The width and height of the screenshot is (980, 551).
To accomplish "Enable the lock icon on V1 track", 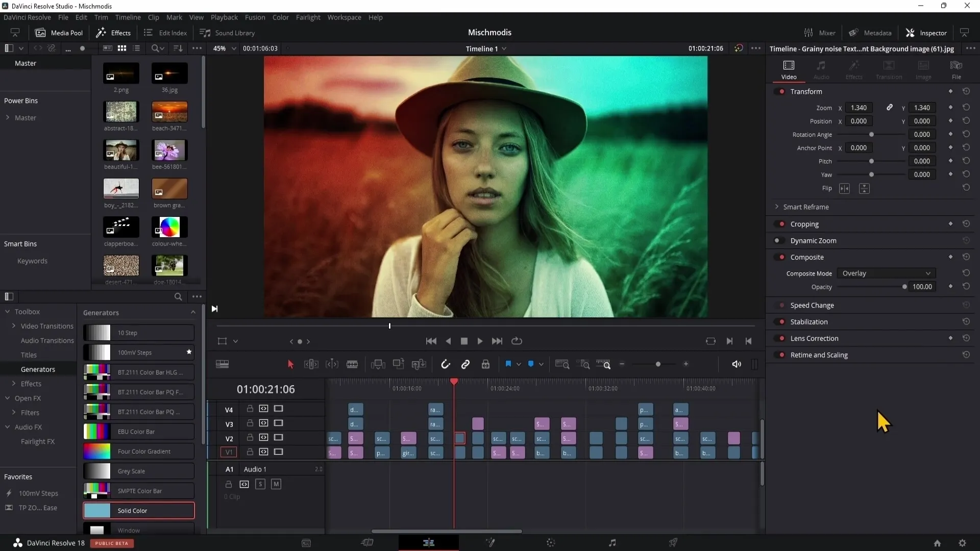I will pyautogui.click(x=249, y=452).
